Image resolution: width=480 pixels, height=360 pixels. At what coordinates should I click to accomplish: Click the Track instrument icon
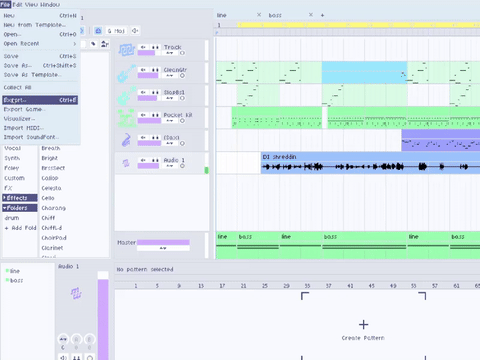click(x=126, y=50)
